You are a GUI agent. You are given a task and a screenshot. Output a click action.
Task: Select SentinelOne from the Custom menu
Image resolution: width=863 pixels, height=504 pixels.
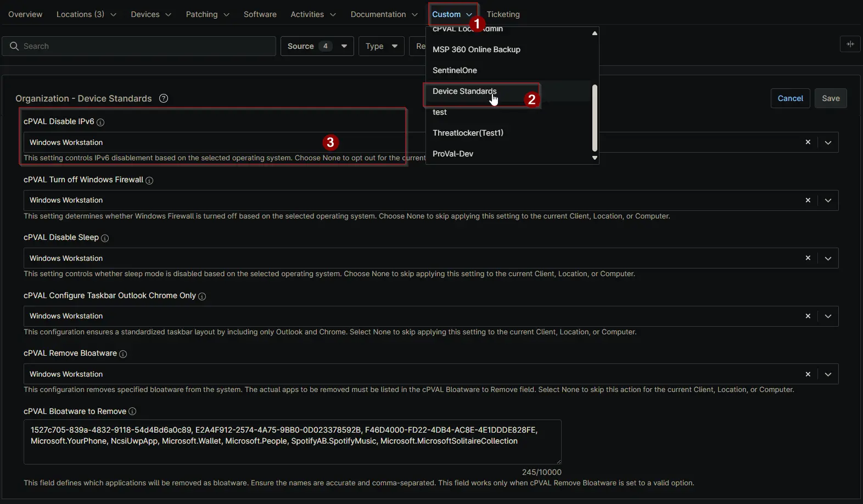tap(455, 70)
